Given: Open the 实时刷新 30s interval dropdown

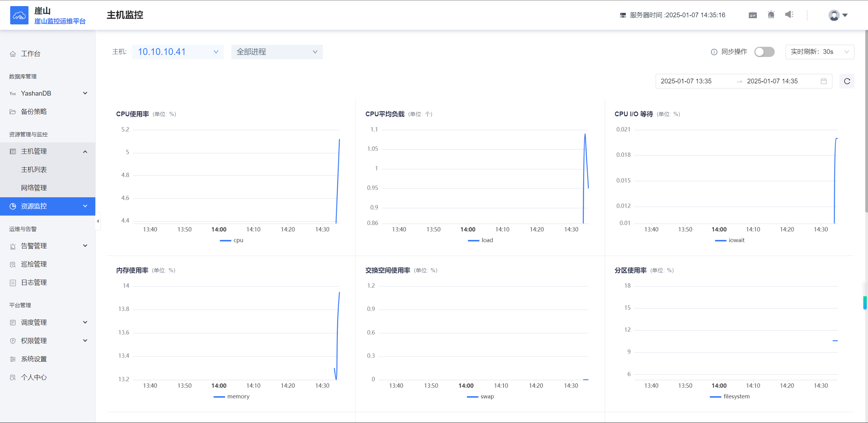Looking at the screenshot, I should click(820, 52).
